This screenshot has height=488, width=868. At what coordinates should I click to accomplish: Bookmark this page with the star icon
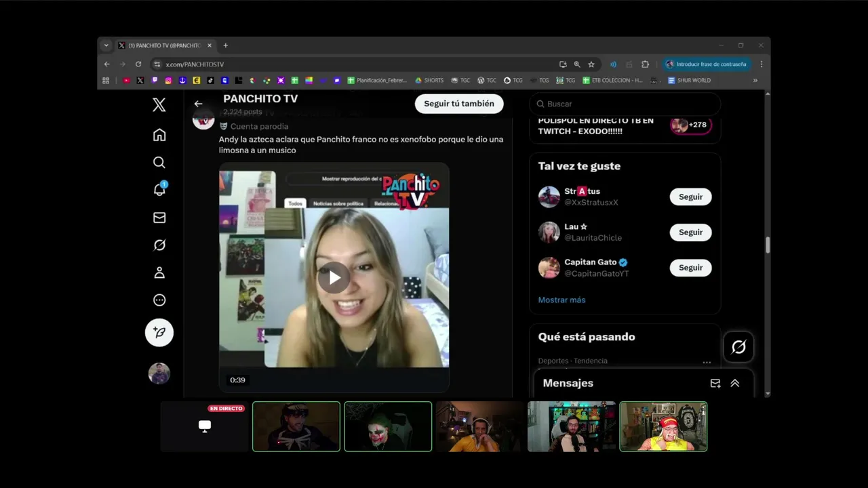pos(591,64)
